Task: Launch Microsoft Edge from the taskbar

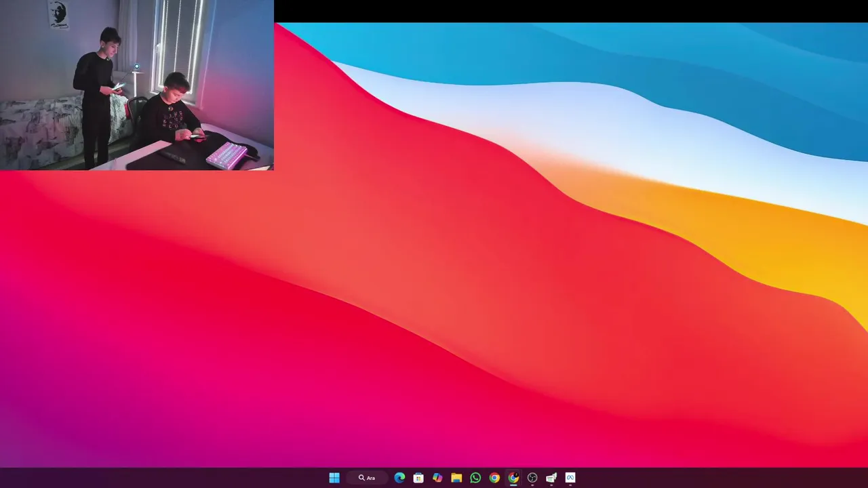Action: [x=399, y=478]
